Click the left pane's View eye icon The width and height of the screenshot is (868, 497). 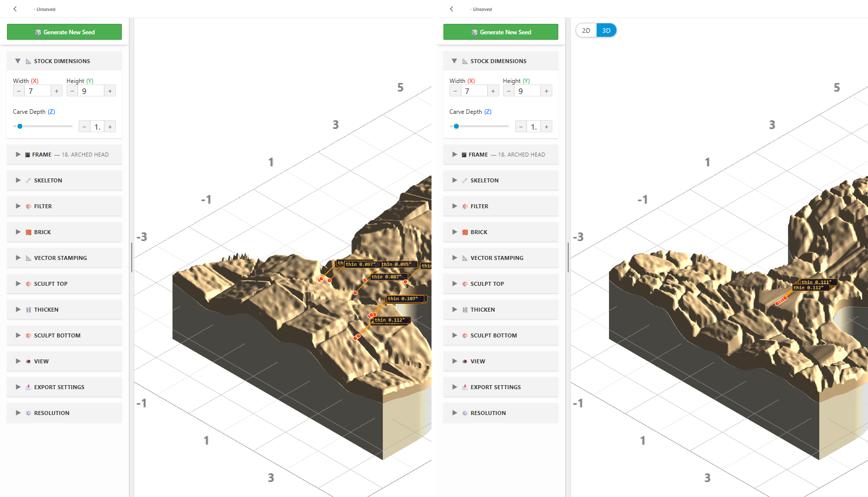pos(28,361)
